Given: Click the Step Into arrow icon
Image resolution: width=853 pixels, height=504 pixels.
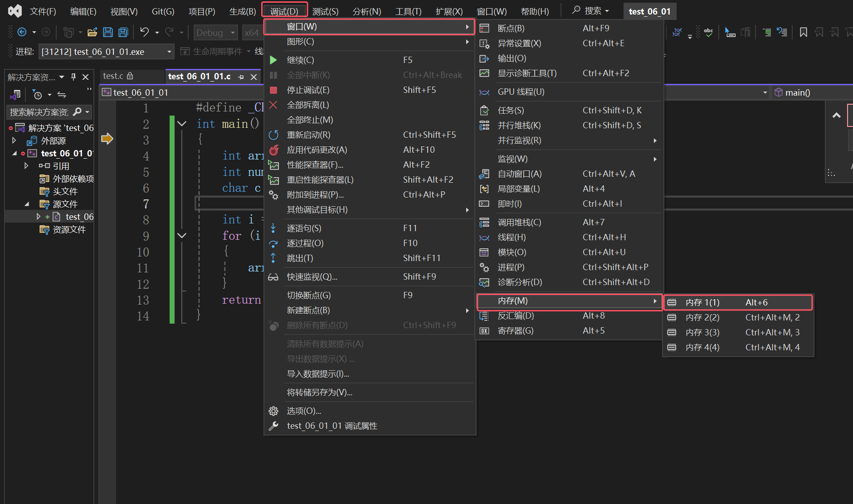Looking at the screenshot, I should point(273,228).
